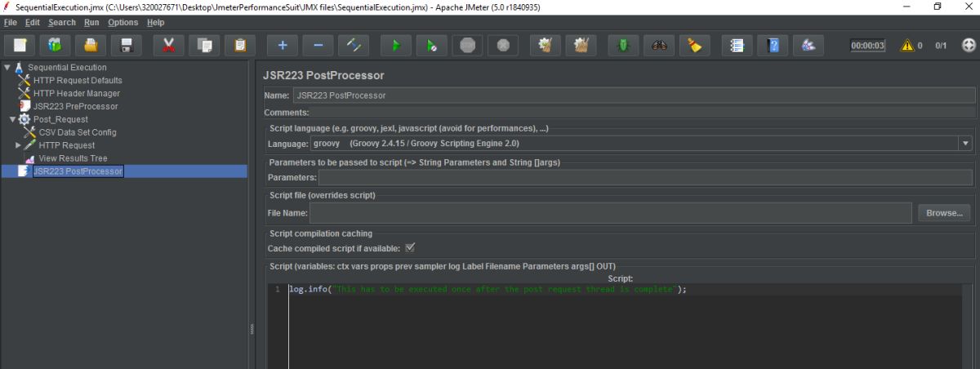Click the Open file toolbar icon
This screenshot has width=980, height=369.
tap(91, 46)
